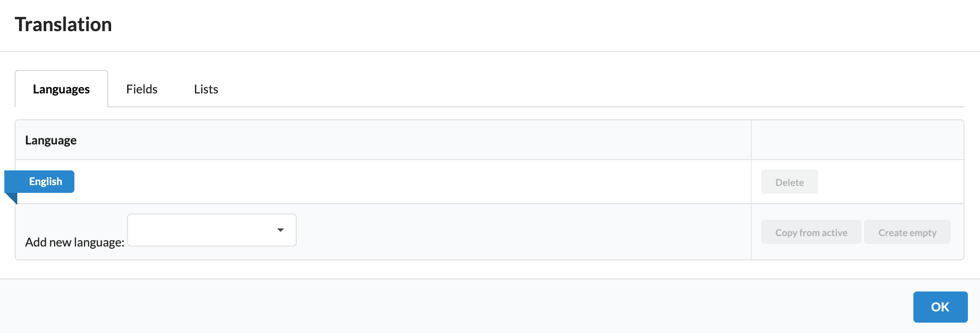Select the English language tag
The image size is (980, 333).
(45, 181)
